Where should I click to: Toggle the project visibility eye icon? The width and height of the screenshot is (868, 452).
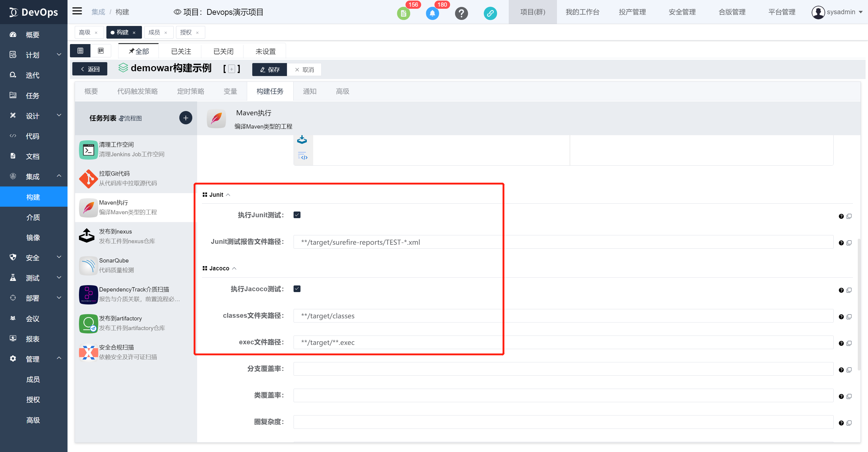click(177, 12)
